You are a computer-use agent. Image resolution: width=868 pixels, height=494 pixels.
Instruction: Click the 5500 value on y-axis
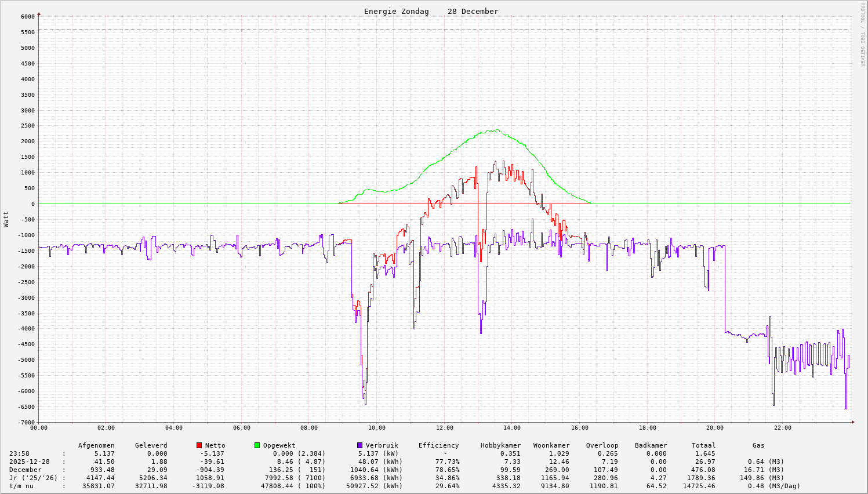27,32
